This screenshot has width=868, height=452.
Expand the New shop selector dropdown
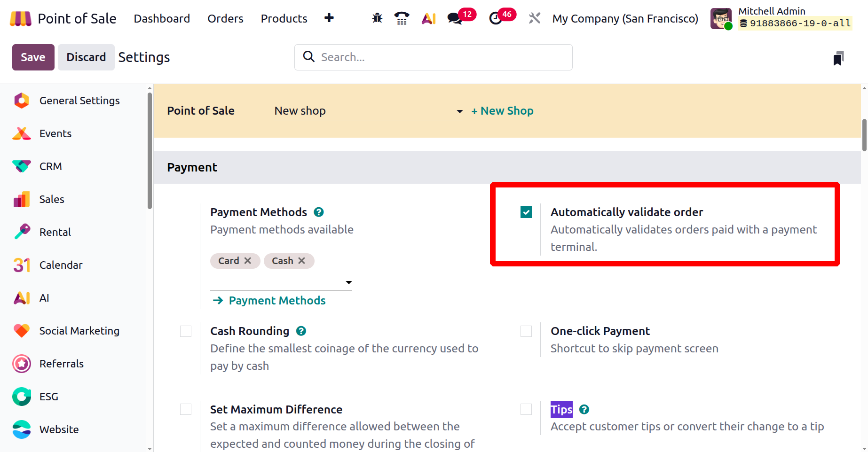(459, 111)
